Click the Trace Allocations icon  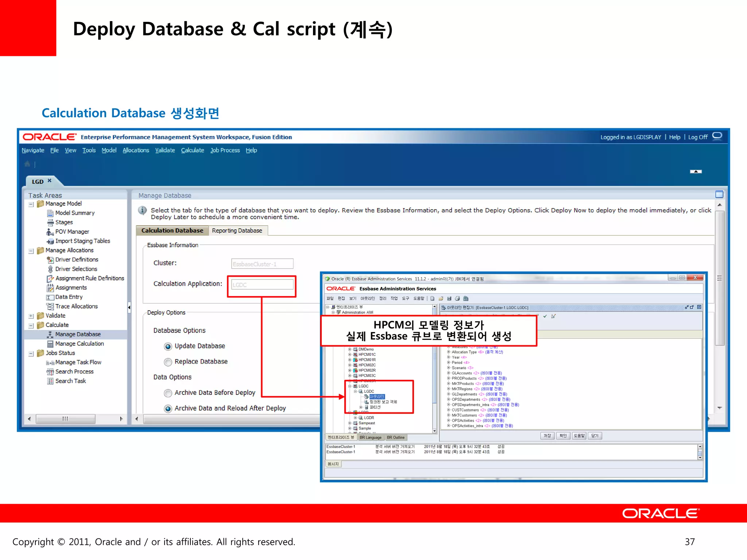tap(50, 307)
